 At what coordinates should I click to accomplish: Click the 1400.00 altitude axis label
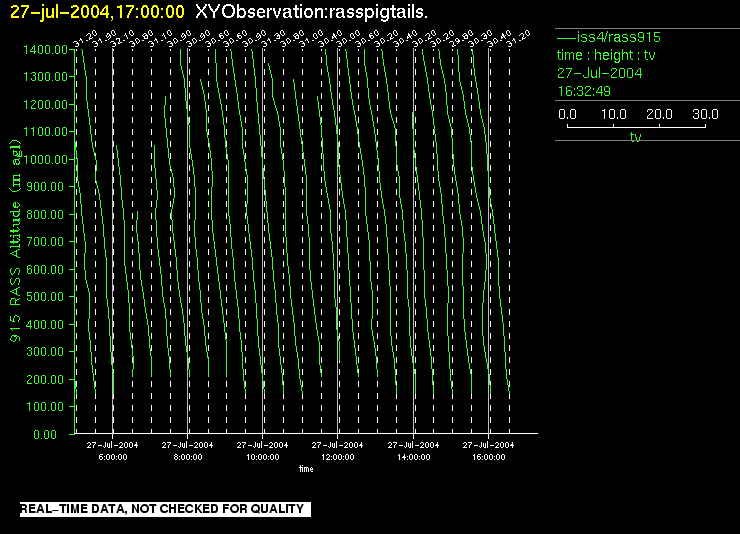coord(46,49)
